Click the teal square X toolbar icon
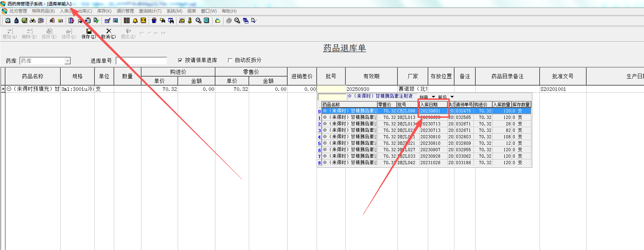The image size is (644, 250). [206, 20]
